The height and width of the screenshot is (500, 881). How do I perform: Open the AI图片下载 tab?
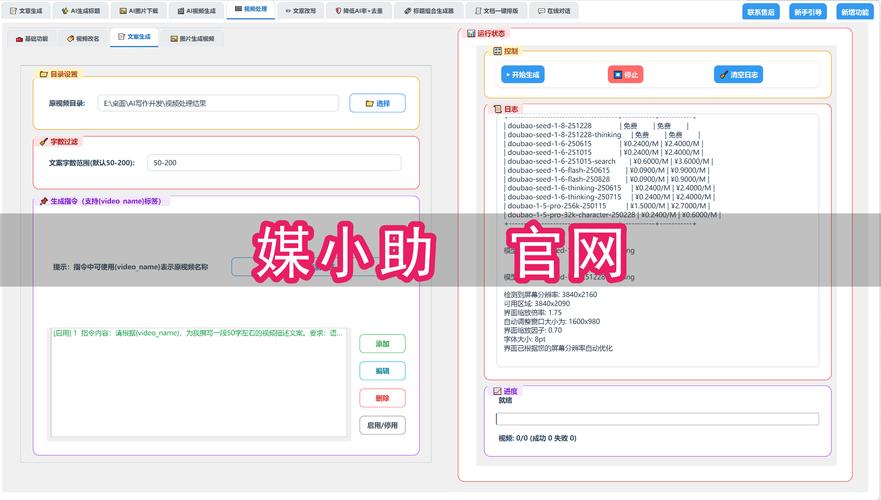coord(140,10)
